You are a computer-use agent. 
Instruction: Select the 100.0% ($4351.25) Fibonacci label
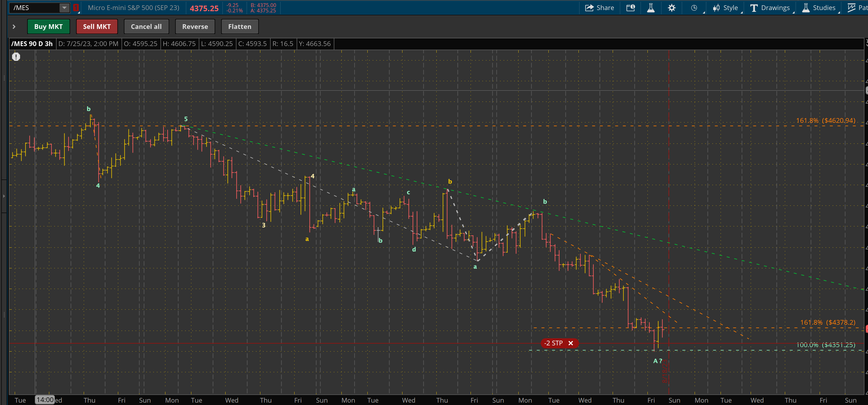826,345
